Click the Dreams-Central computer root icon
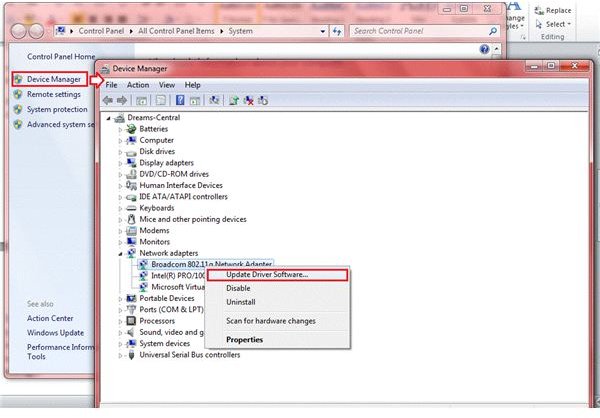The image size is (600, 418). click(119, 118)
